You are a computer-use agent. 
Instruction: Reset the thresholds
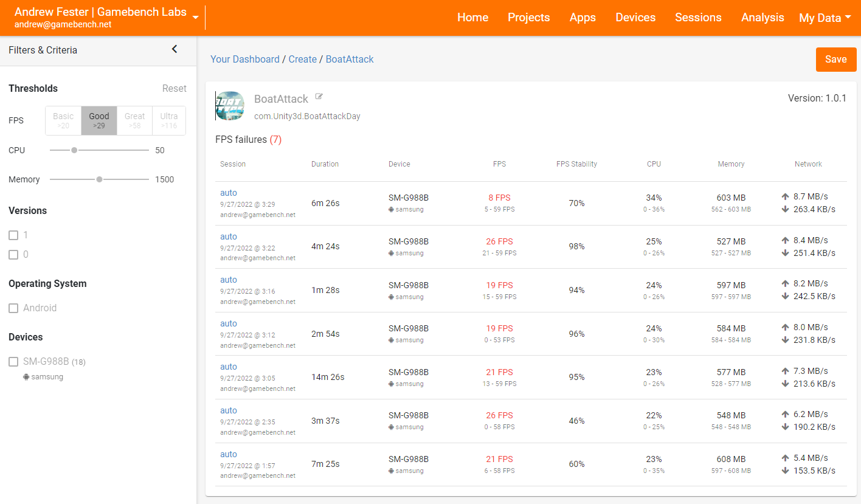coord(174,88)
